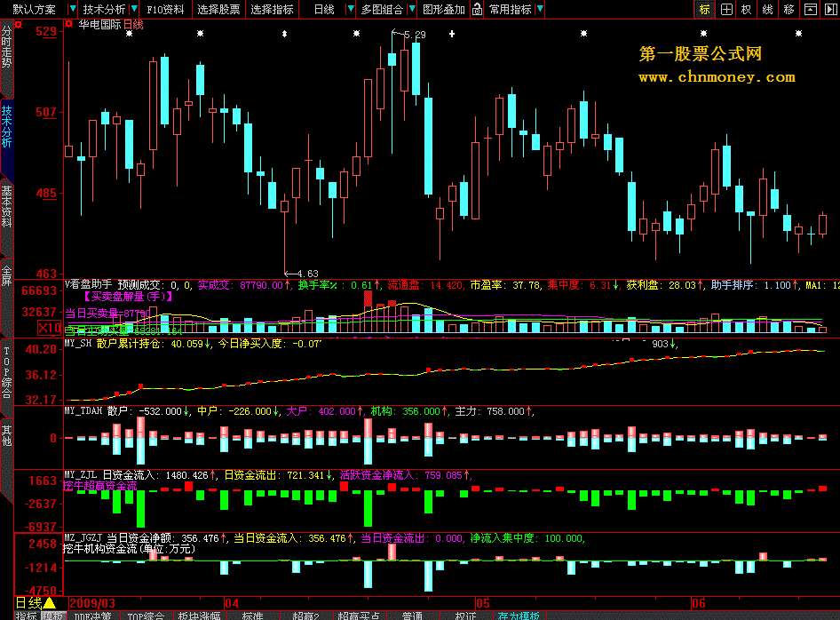840x620 pixels.
Task: Select the 模板 bottom tab
Action: [53, 616]
